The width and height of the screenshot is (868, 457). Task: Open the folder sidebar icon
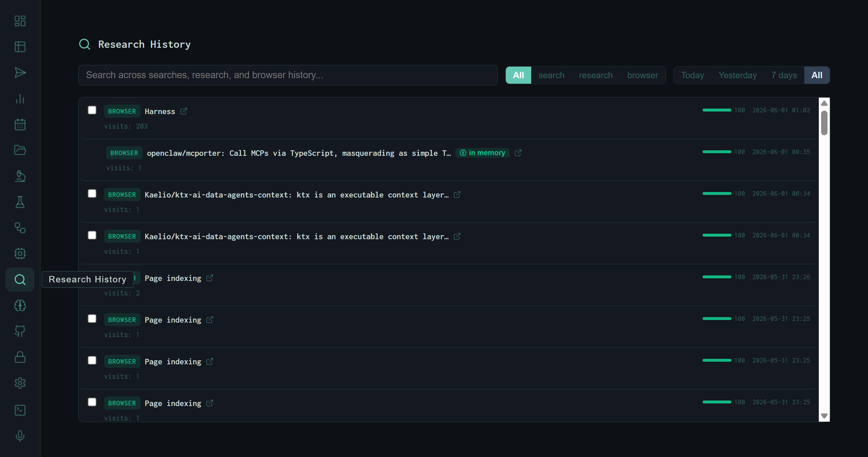click(x=20, y=150)
